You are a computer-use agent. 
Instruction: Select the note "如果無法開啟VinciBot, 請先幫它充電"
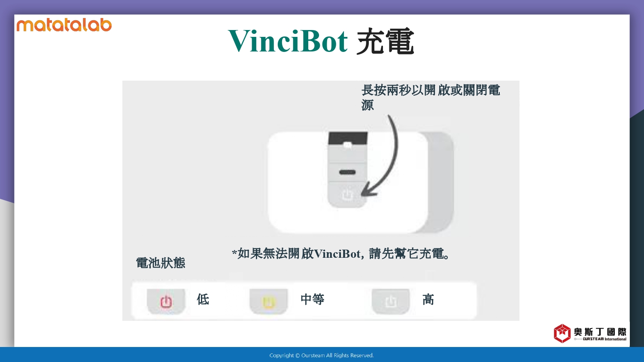point(341,253)
